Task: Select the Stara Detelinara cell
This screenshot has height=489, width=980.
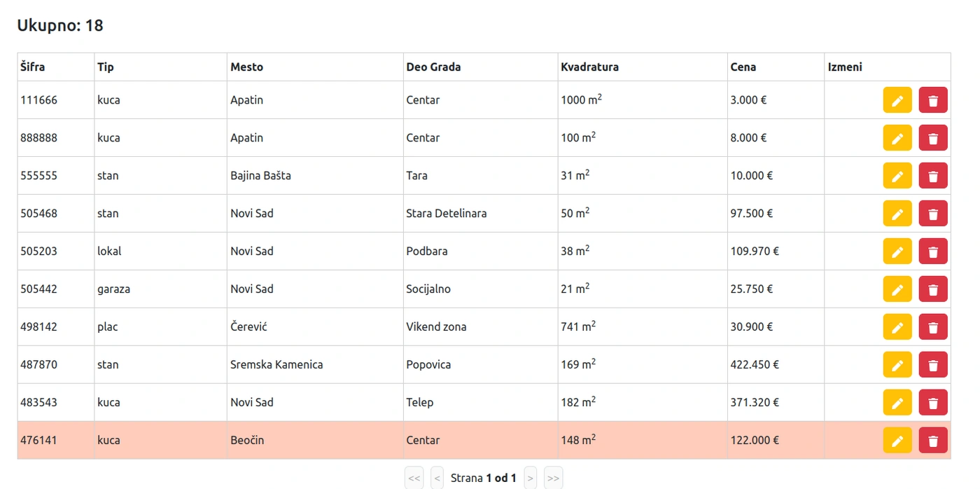Action: point(447,214)
